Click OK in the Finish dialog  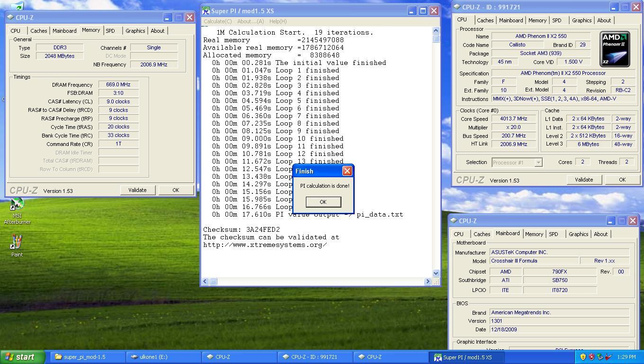coord(323,202)
